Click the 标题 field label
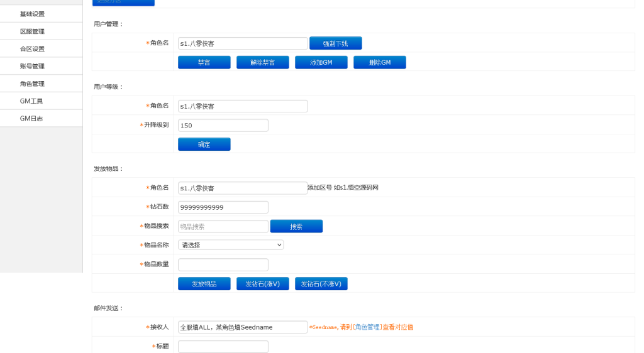Image resolution: width=644 pixels, height=353 pixels. pos(162,346)
